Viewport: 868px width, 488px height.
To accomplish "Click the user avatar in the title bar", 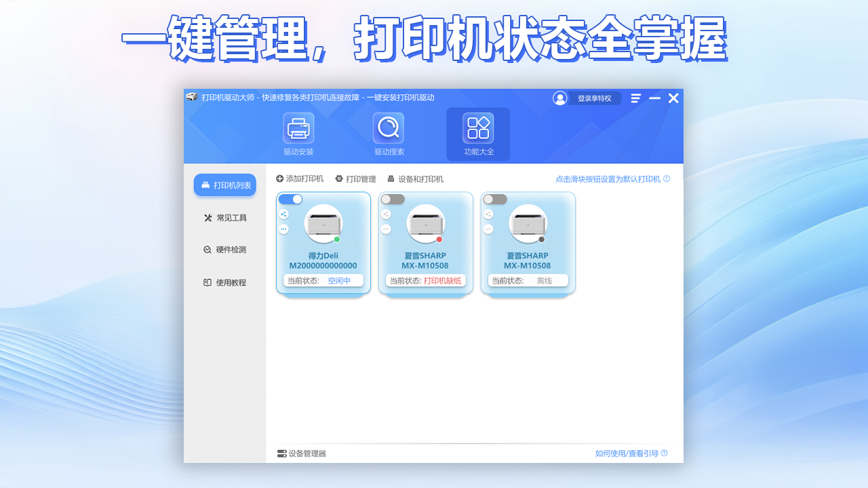I will coord(560,98).
